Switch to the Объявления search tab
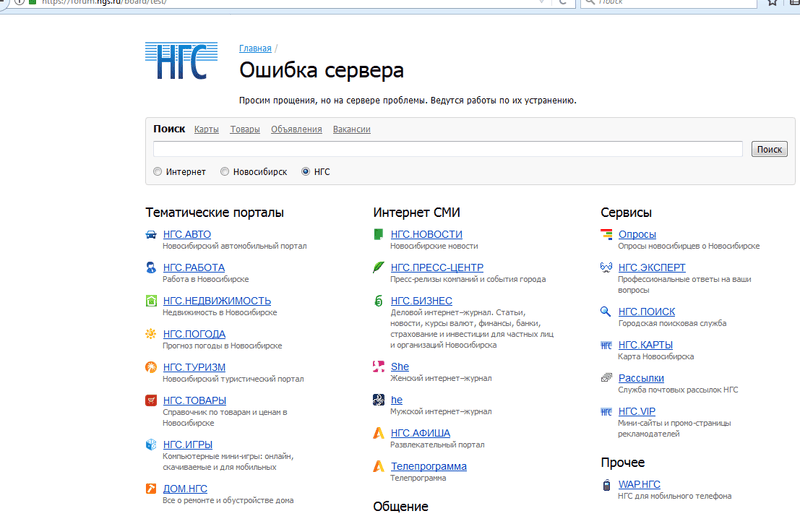 [296, 129]
